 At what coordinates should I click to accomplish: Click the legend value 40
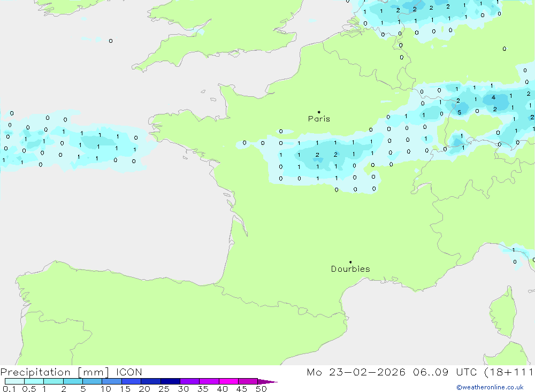coord(222,389)
